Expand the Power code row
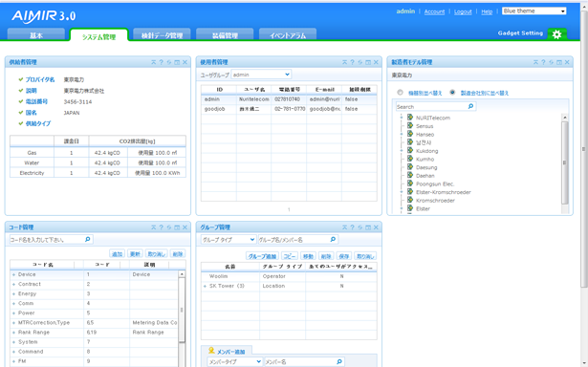Viewport: 588px width, 367px height. point(14,313)
